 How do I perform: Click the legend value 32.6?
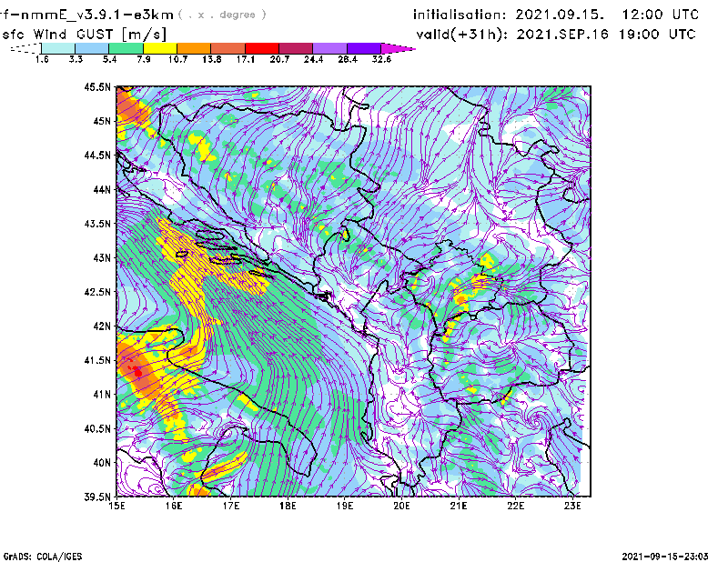point(381,59)
